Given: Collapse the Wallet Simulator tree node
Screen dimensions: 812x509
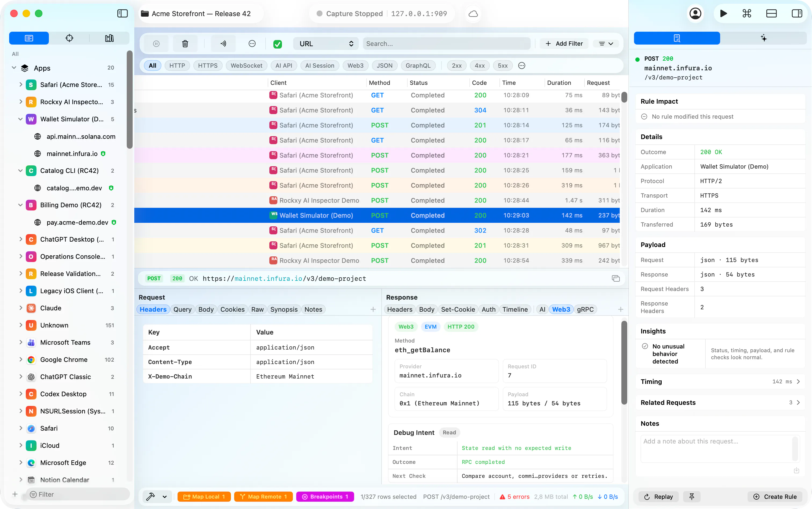Looking at the screenshot, I should pos(20,119).
